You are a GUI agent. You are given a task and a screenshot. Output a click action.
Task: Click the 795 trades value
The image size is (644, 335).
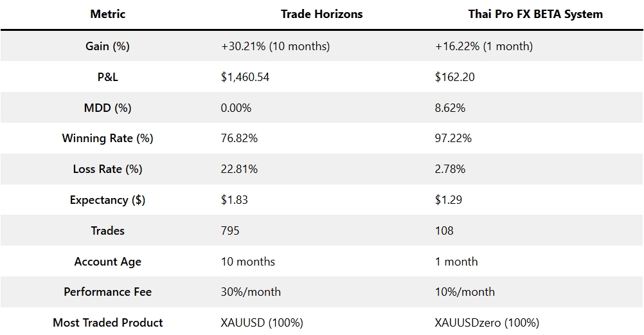[x=230, y=230]
